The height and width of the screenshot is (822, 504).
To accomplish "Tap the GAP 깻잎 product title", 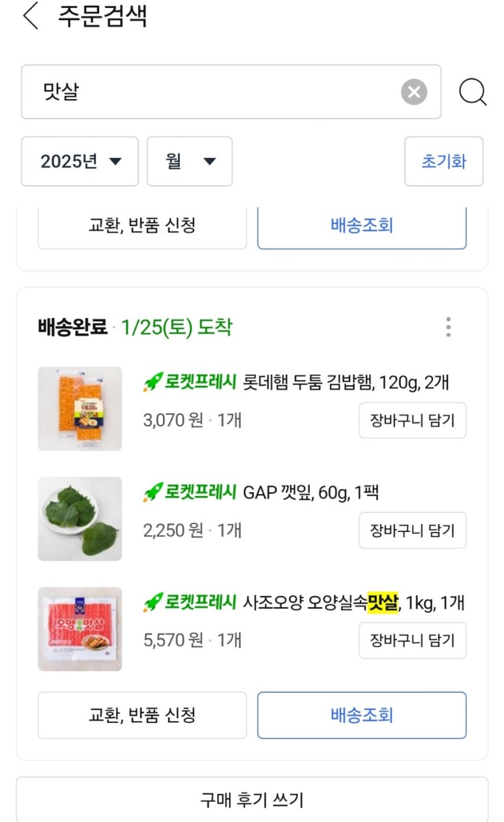I will tap(310, 492).
